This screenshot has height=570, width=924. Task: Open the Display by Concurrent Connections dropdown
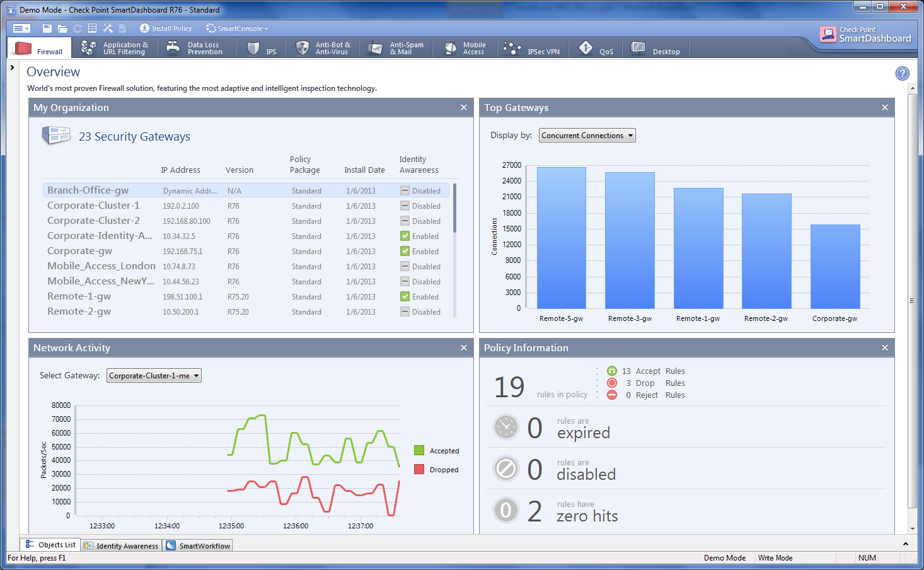pyautogui.click(x=587, y=136)
